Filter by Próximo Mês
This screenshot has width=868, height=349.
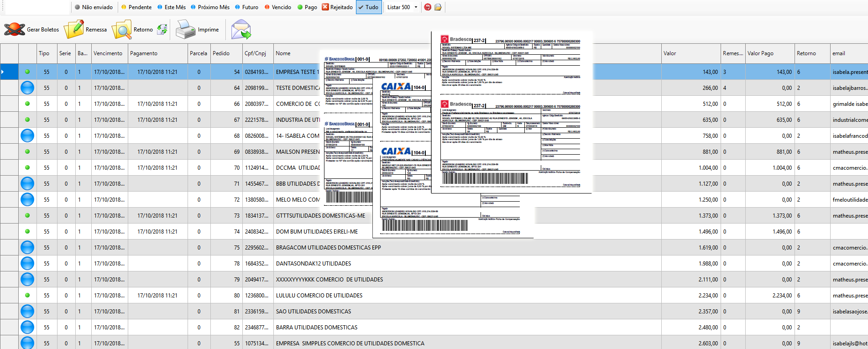pos(210,7)
